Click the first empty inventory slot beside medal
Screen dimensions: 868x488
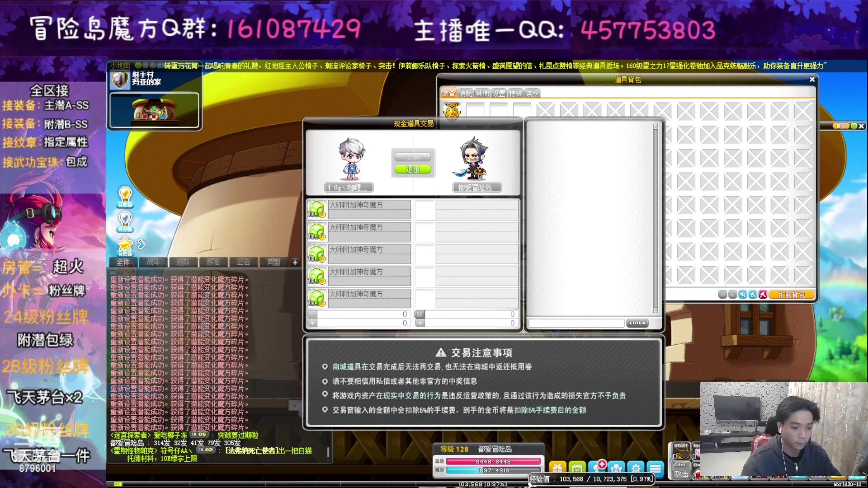click(x=476, y=110)
